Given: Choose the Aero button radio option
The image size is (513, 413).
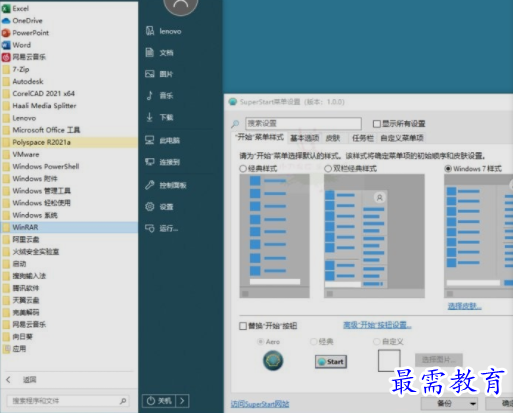Looking at the screenshot, I should [261, 342].
